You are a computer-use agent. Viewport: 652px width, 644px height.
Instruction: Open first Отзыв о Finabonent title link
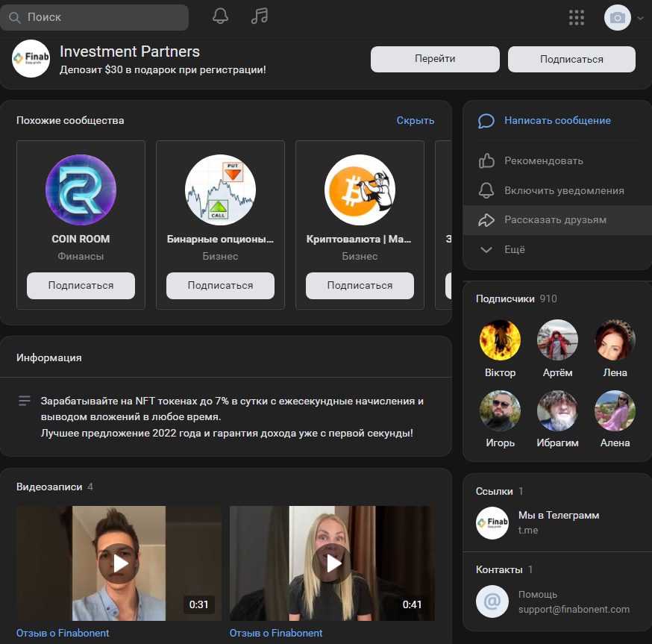[63, 633]
